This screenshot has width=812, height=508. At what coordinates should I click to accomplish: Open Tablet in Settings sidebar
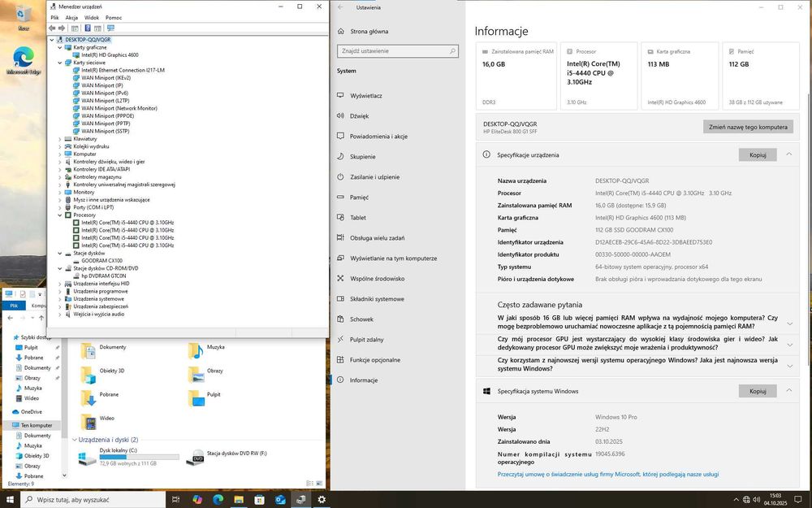[x=358, y=218]
